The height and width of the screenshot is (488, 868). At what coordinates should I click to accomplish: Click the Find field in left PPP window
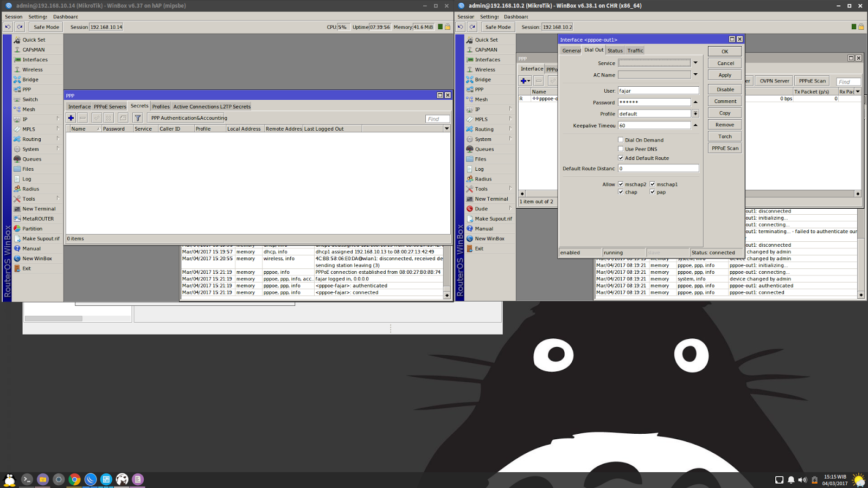[x=437, y=119]
